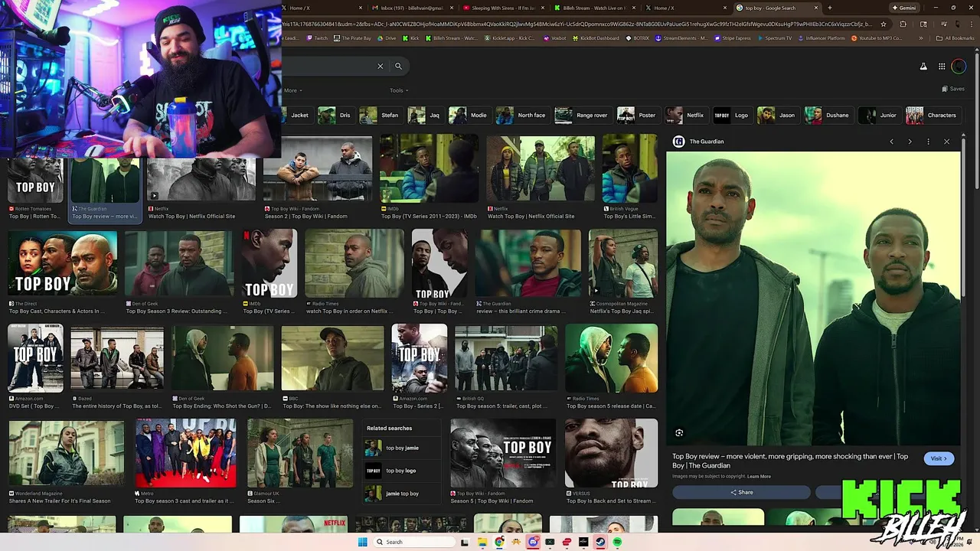Open the Stripe Express bookmark
The image size is (980, 551).
pos(733,38)
